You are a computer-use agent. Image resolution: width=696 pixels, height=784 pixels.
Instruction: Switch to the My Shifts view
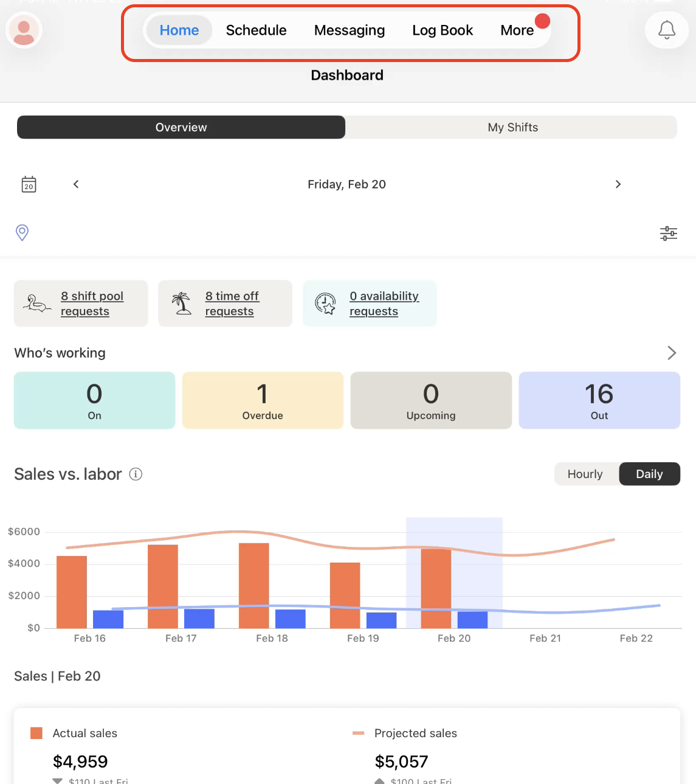click(512, 127)
